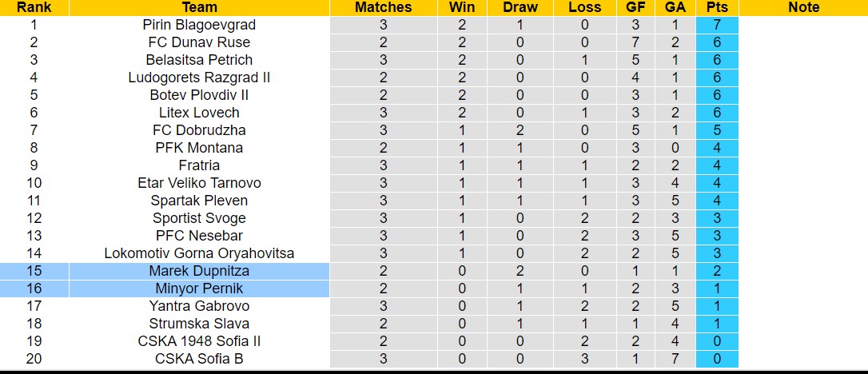The width and height of the screenshot is (868, 374).
Task: Select the Note column header
Action: pyautogui.click(x=803, y=7)
